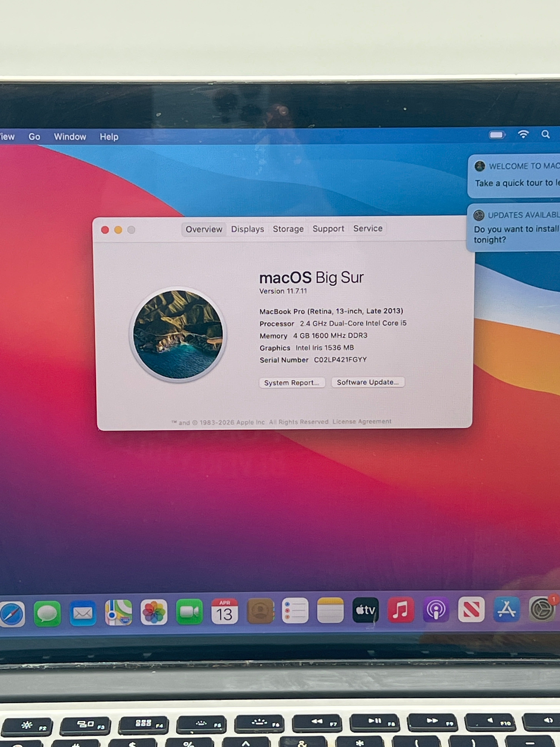Viewport: 560px width, 747px height.
Task: Launch Reminders from the Dock
Action: click(x=295, y=611)
